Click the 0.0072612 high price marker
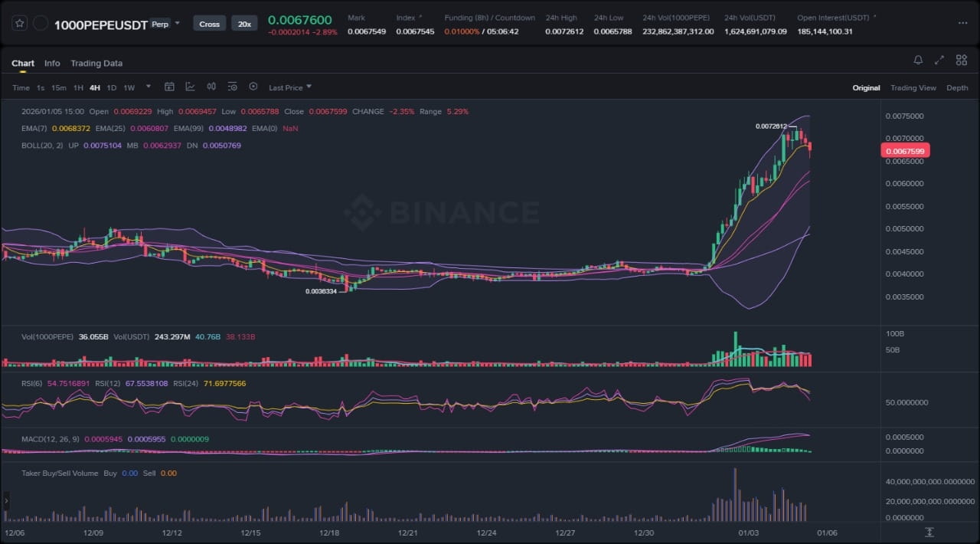980x544 pixels. (x=771, y=126)
